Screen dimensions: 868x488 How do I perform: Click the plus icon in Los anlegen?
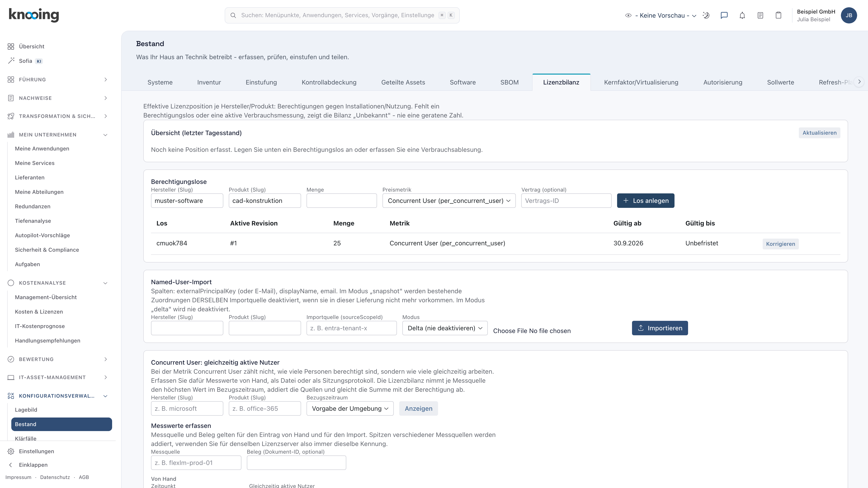(x=626, y=200)
